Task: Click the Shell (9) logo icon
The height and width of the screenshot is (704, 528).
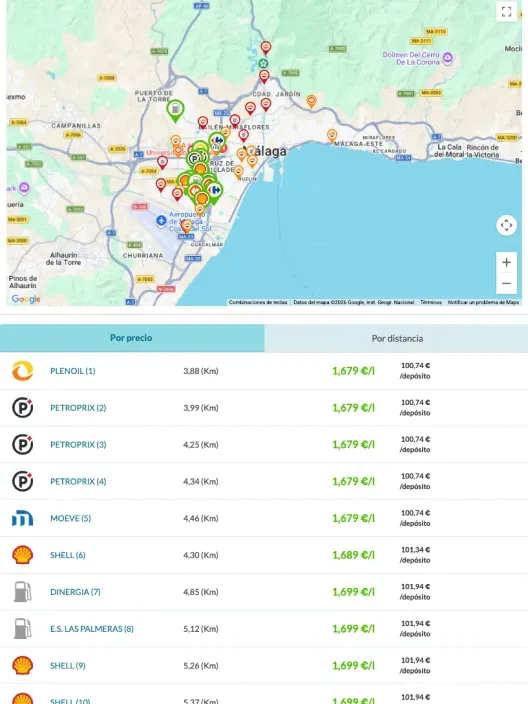Action: pyautogui.click(x=22, y=665)
